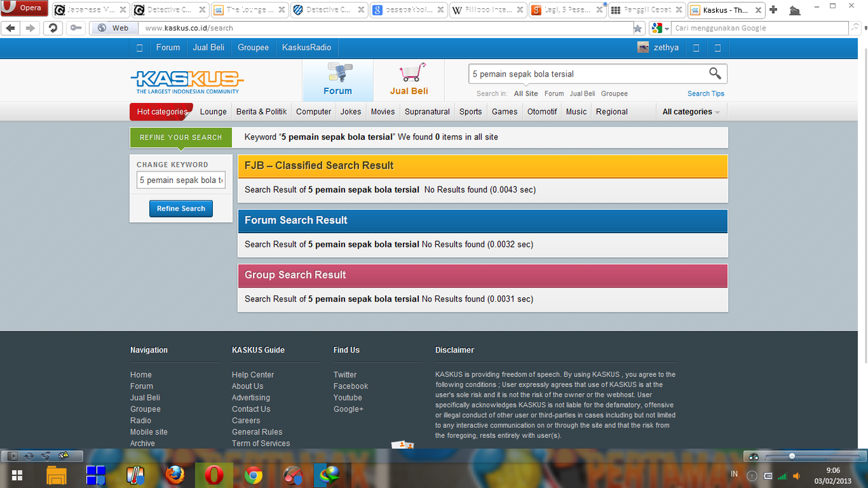The width and height of the screenshot is (868, 488).
Task: Open Hot categories menu
Action: [161, 112]
